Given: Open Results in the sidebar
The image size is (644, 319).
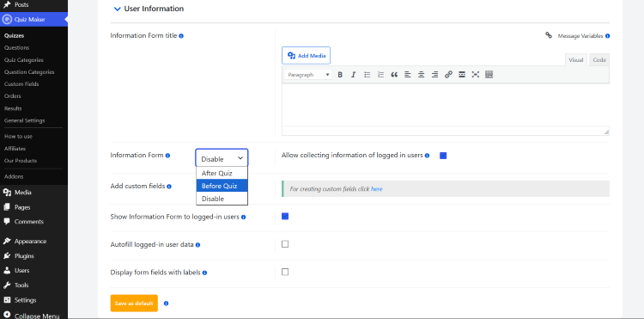Looking at the screenshot, I should point(13,108).
